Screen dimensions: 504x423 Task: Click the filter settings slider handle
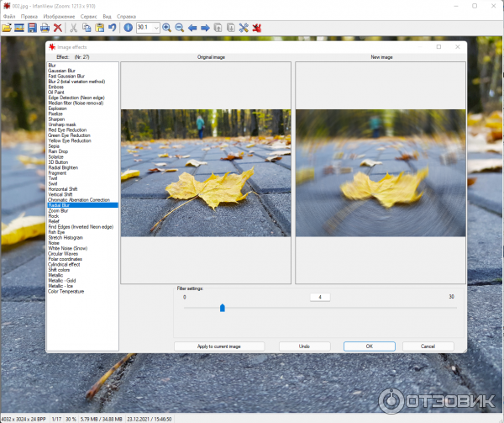tap(223, 308)
